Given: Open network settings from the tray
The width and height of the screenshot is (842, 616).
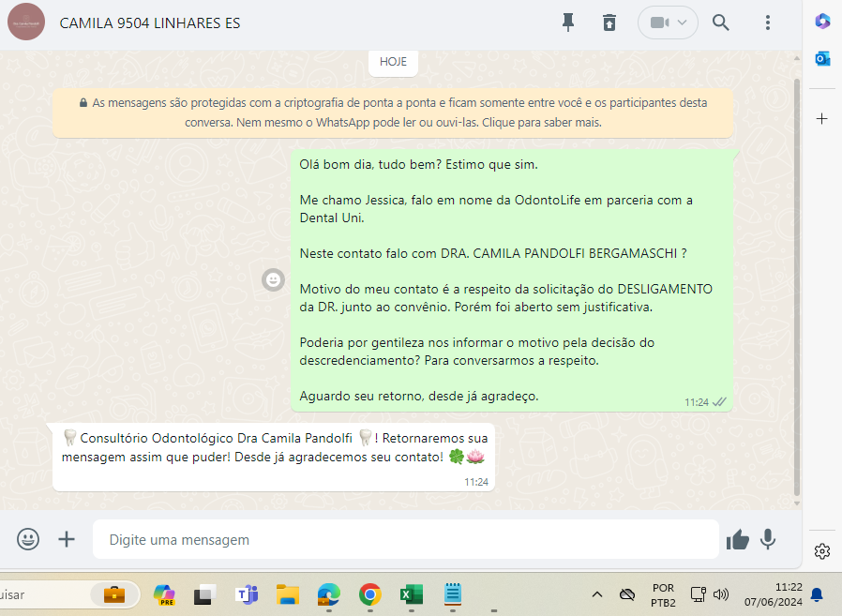Looking at the screenshot, I should pyautogui.click(x=698, y=594).
